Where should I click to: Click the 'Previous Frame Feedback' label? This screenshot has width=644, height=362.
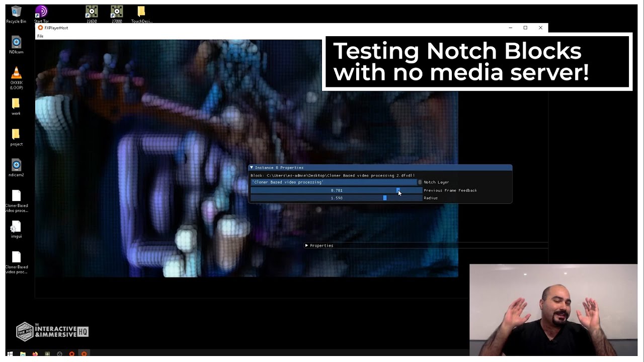450,191
